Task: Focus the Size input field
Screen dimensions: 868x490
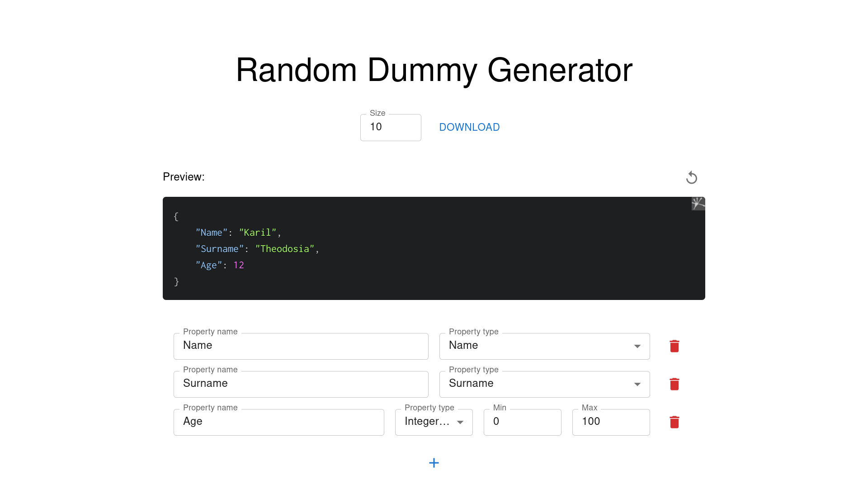Action: pyautogui.click(x=390, y=127)
